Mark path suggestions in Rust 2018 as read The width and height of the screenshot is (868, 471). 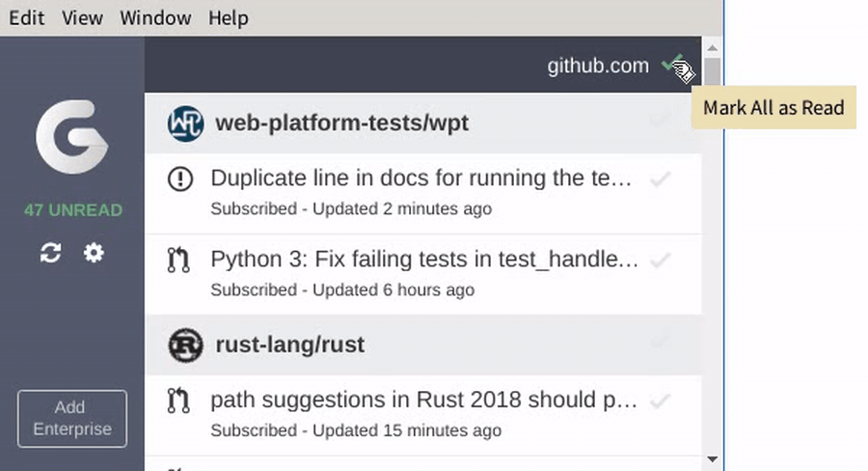661,401
